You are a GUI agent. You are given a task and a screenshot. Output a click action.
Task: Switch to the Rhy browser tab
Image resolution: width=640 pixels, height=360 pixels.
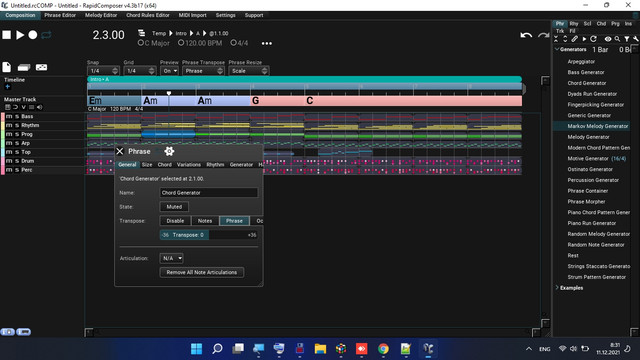(x=574, y=24)
